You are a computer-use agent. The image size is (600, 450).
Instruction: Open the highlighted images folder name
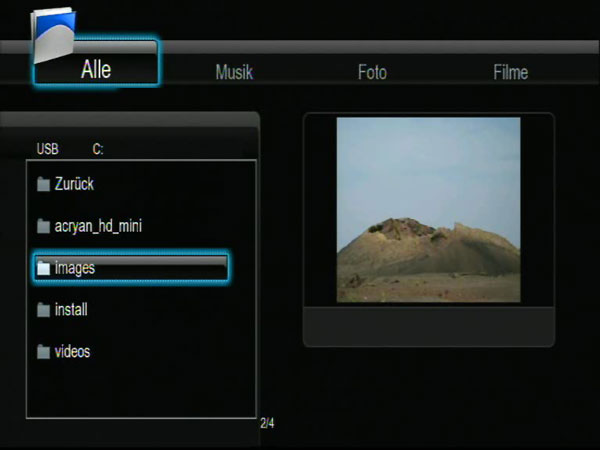(75, 268)
